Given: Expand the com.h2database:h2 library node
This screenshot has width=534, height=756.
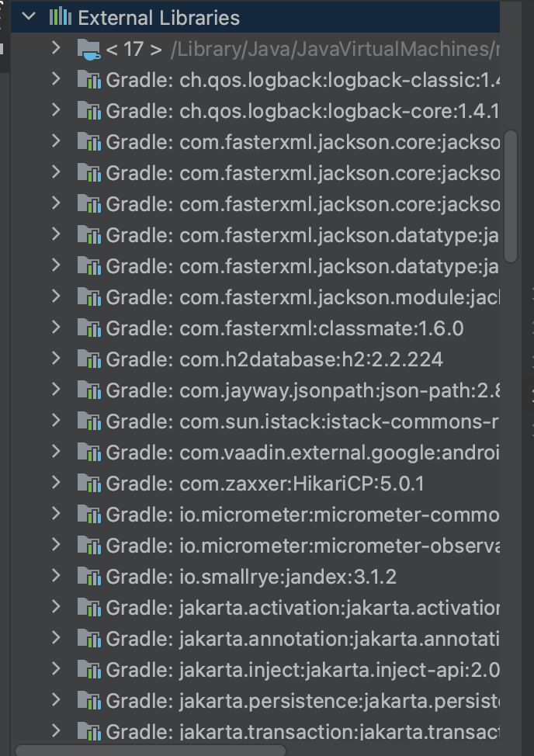Looking at the screenshot, I should pyautogui.click(x=56, y=358).
